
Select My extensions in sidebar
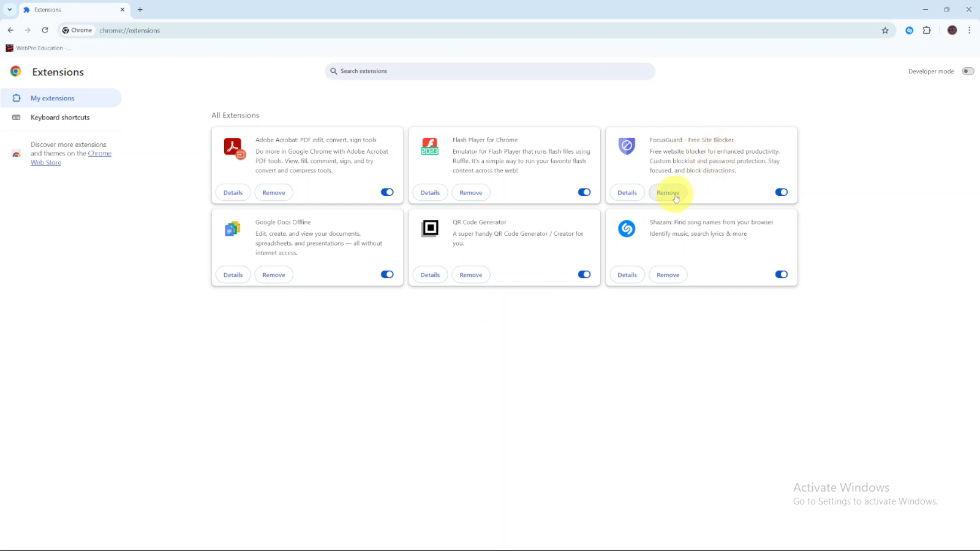(x=61, y=98)
